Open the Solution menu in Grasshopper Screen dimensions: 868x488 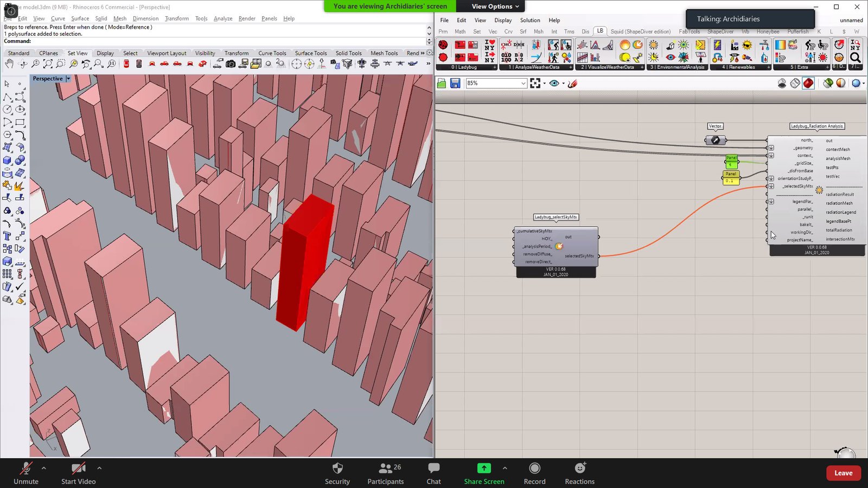coord(529,20)
